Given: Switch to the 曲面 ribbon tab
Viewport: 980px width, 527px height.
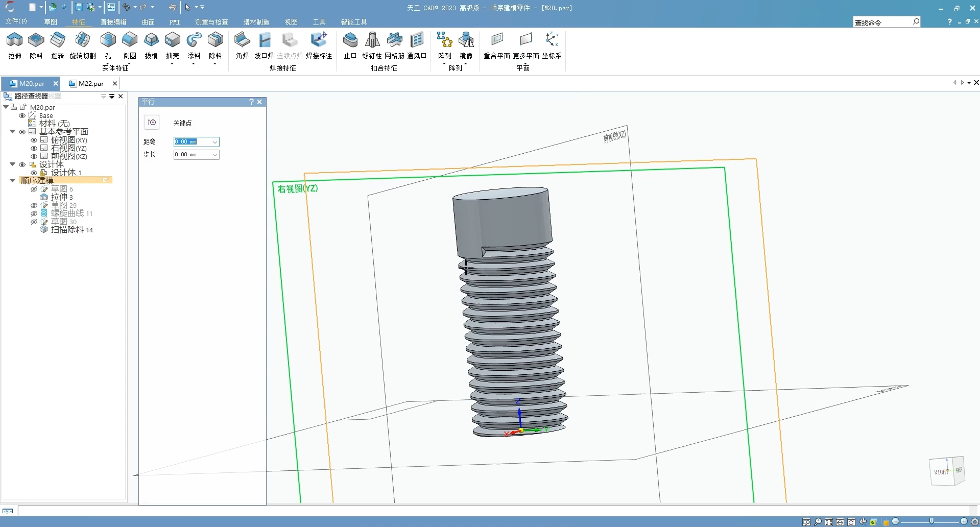Looking at the screenshot, I should click(x=148, y=22).
